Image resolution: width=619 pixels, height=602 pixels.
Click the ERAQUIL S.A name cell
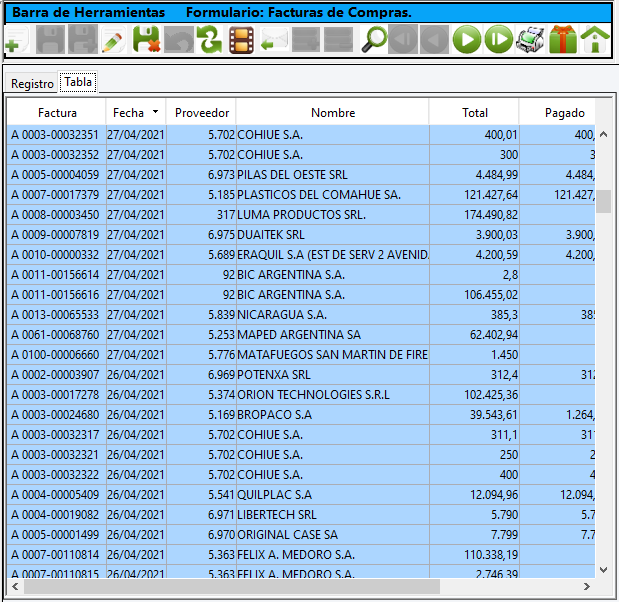[x=333, y=255]
